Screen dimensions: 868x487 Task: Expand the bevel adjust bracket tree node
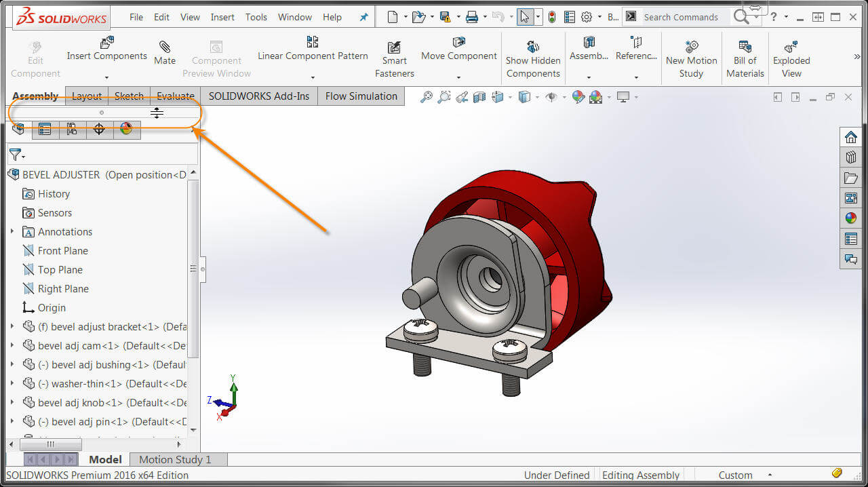[12, 326]
